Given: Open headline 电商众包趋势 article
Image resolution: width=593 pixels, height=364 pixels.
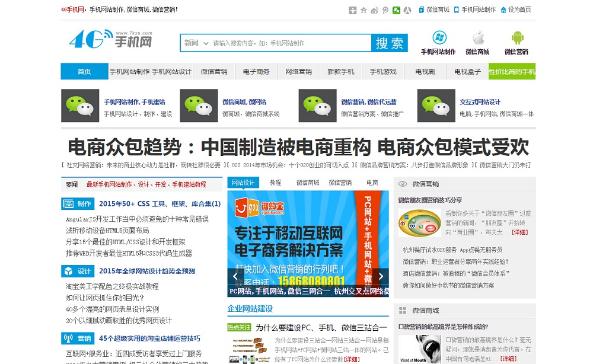Looking at the screenshot, I should coord(298,147).
